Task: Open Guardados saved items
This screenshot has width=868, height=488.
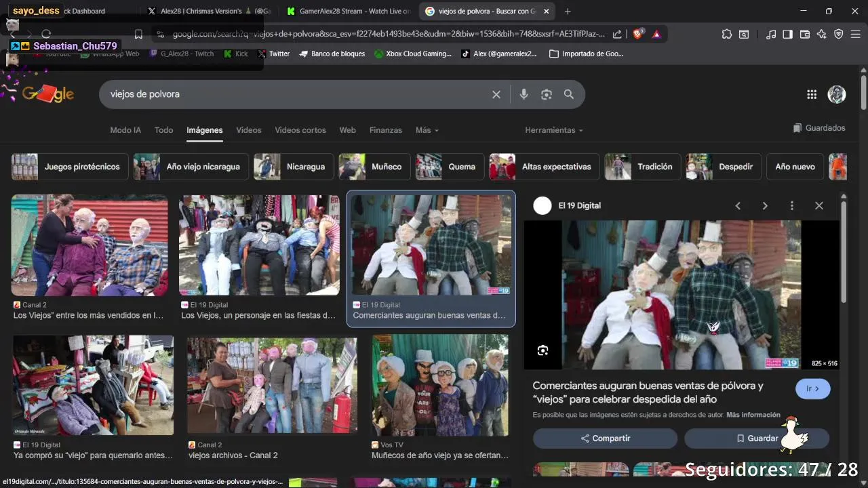Action: tap(819, 128)
